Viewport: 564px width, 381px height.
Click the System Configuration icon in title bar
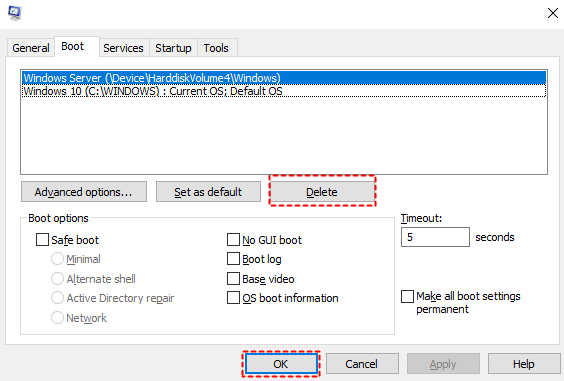pos(14,13)
